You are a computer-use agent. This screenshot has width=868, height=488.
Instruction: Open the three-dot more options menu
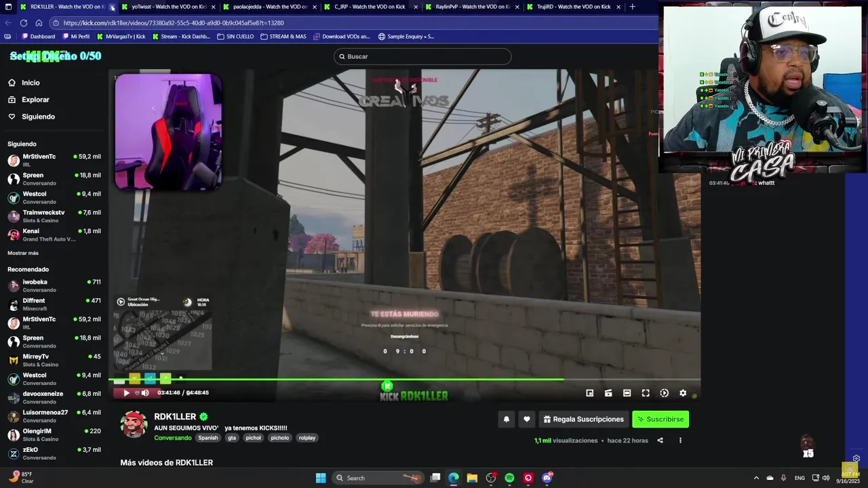pos(680,441)
